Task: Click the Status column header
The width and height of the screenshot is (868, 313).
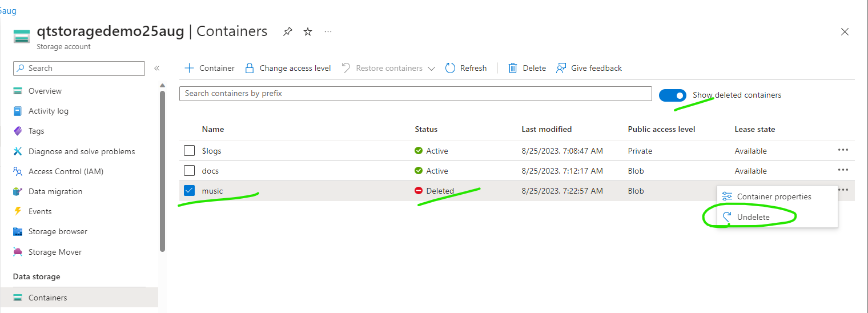Action: click(426, 129)
